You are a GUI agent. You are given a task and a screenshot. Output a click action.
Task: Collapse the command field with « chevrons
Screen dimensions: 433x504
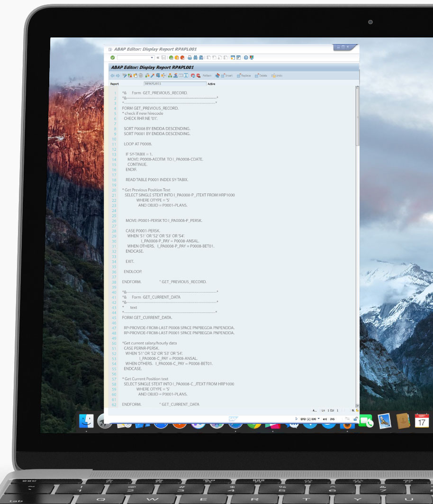click(158, 57)
